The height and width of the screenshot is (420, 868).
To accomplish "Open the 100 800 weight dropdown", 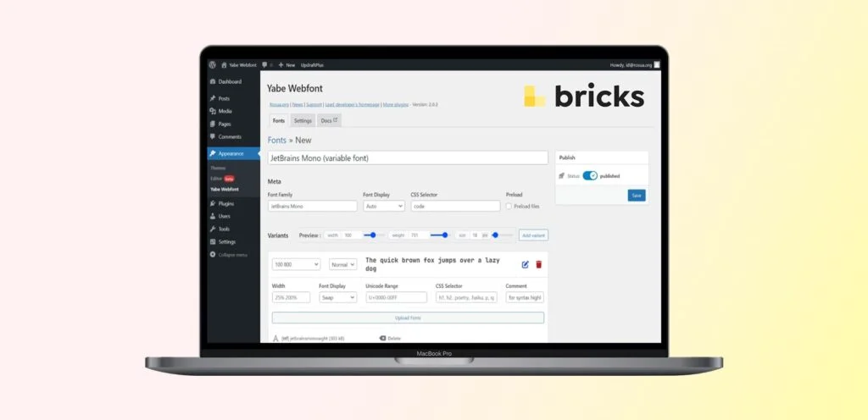I will click(x=296, y=265).
